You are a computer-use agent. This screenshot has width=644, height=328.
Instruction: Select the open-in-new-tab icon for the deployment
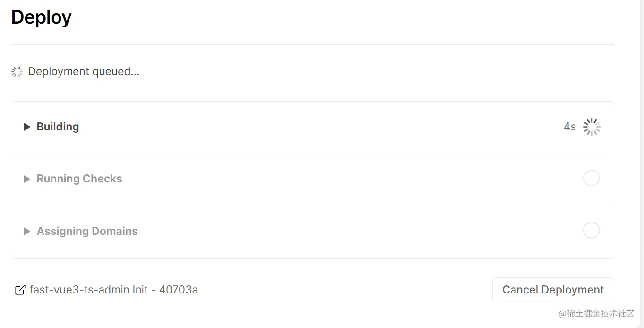(x=20, y=289)
